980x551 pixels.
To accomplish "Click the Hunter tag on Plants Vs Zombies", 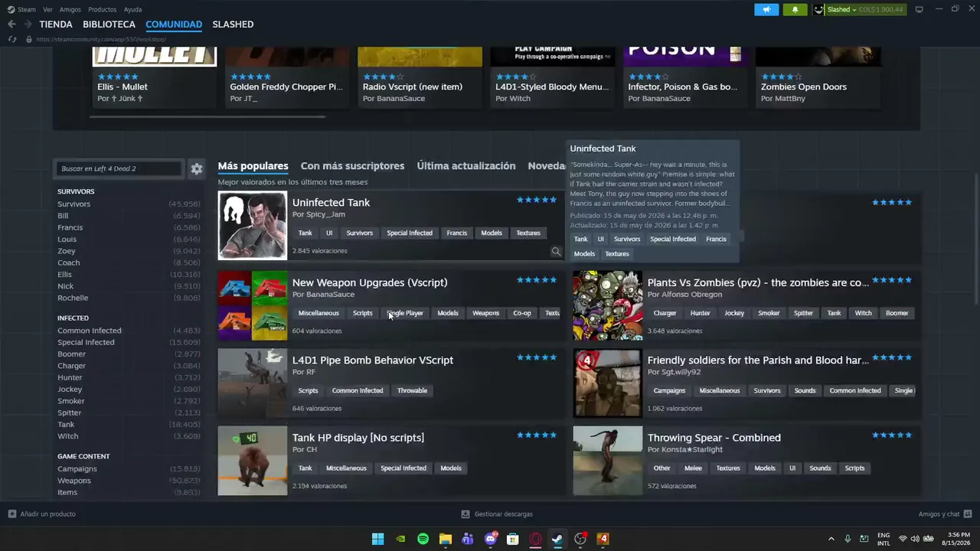I will click(x=701, y=313).
